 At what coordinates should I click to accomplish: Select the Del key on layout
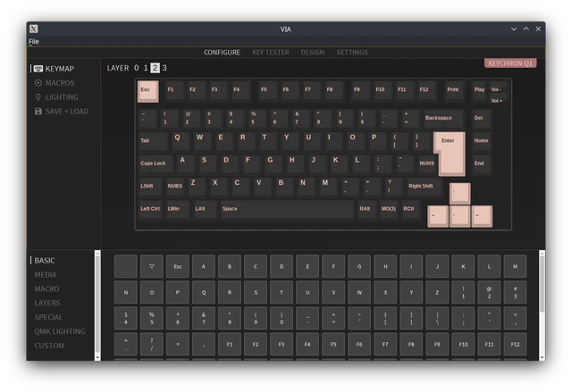pyautogui.click(x=481, y=119)
